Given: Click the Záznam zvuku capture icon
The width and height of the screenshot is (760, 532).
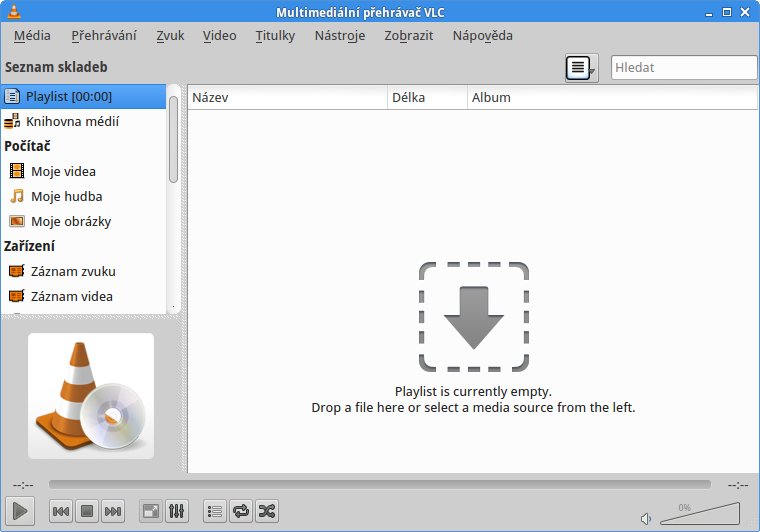Looking at the screenshot, I should coord(17,271).
